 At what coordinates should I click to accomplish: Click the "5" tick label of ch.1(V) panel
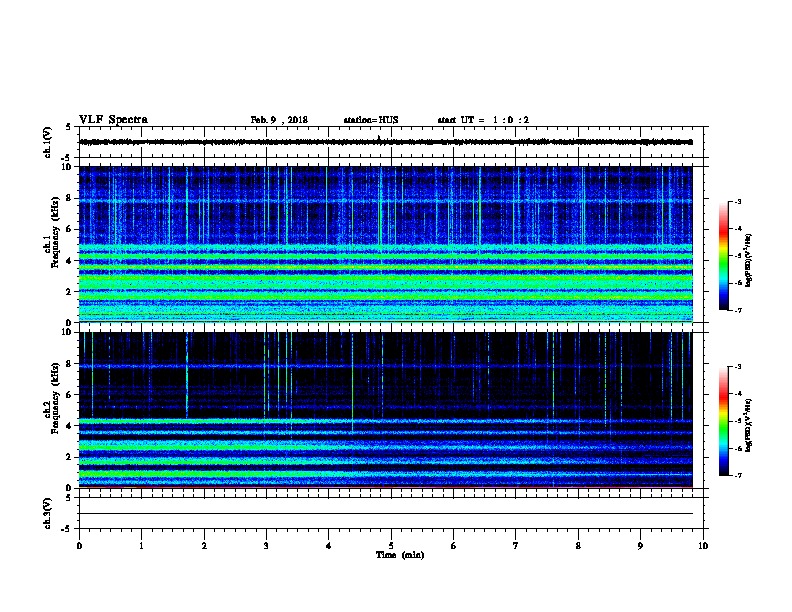[69, 127]
